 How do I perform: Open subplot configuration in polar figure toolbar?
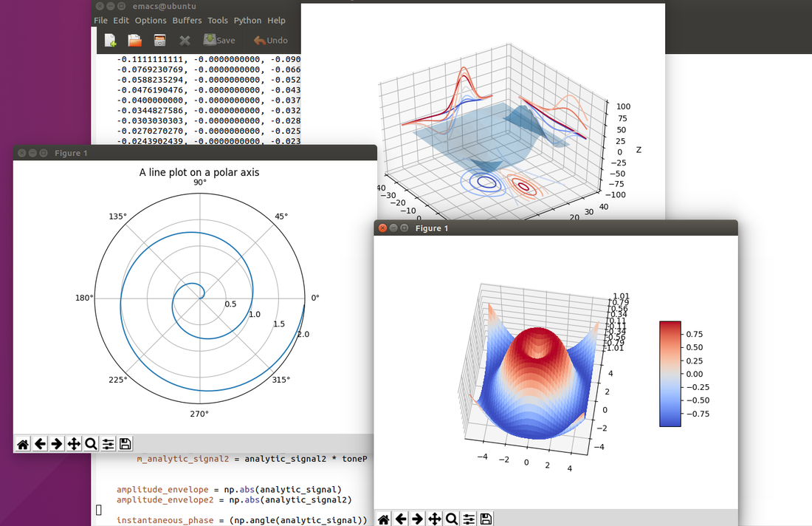click(x=108, y=444)
